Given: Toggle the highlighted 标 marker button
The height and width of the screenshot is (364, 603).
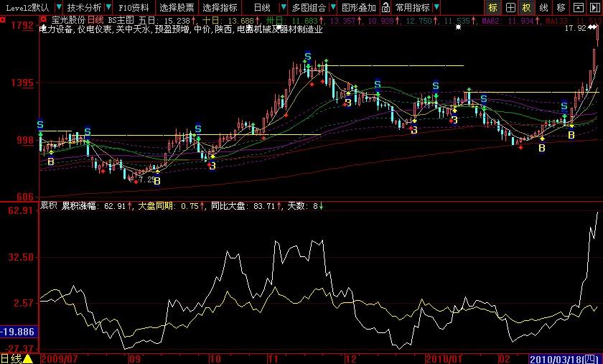Looking at the screenshot, I should [492, 8].
